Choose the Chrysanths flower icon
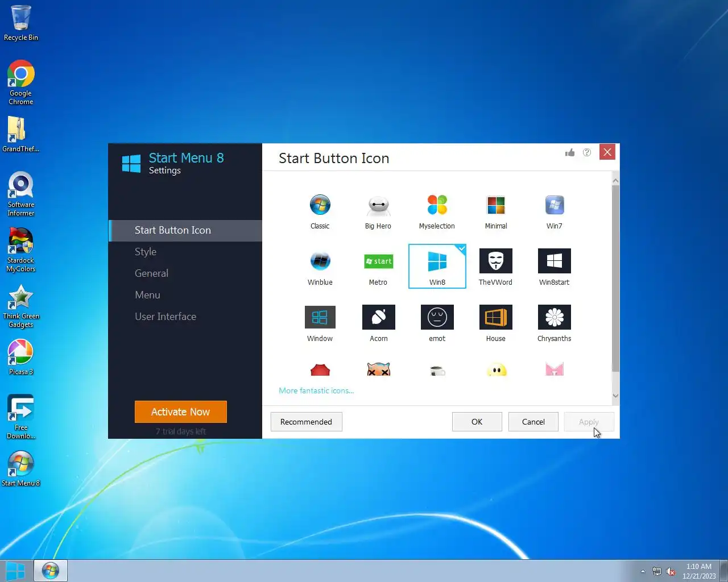This screenshot has height=582, width=728. tap(555, 323)
